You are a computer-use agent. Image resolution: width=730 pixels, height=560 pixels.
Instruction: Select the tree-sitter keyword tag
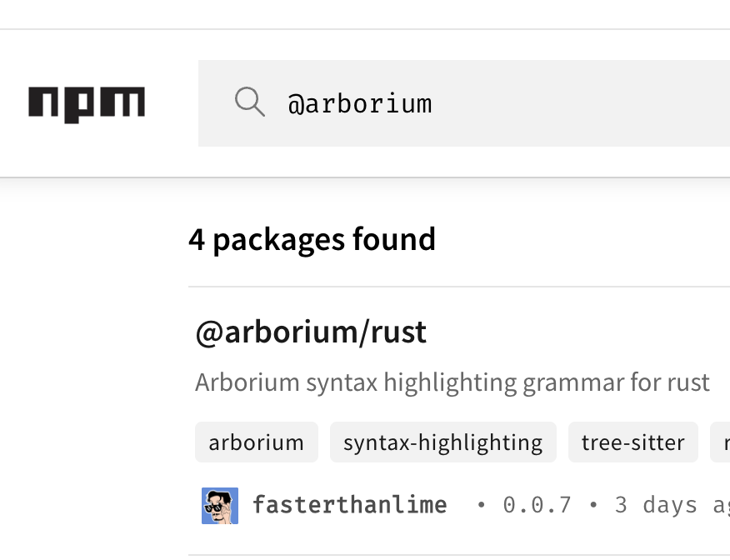pyautogui.click(x=632, y=442)
